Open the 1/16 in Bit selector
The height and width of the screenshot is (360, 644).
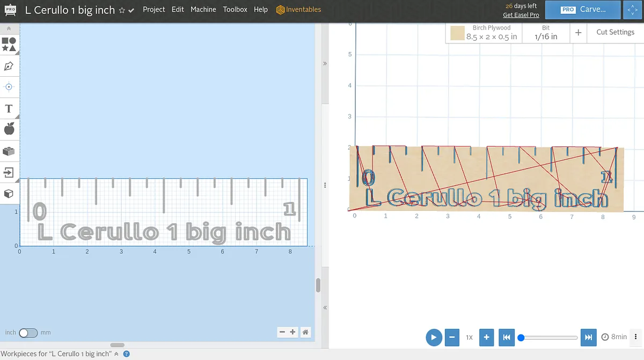(x=546, y=33)
